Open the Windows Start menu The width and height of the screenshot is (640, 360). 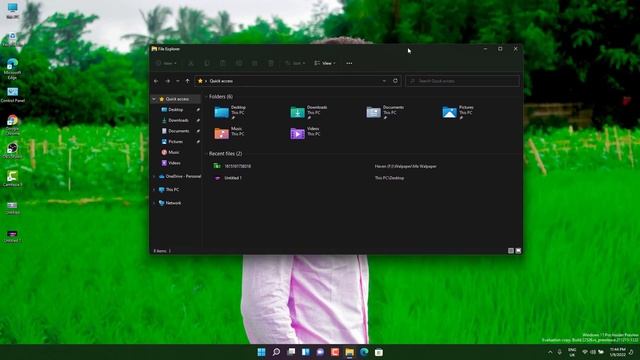click(262, 352)
